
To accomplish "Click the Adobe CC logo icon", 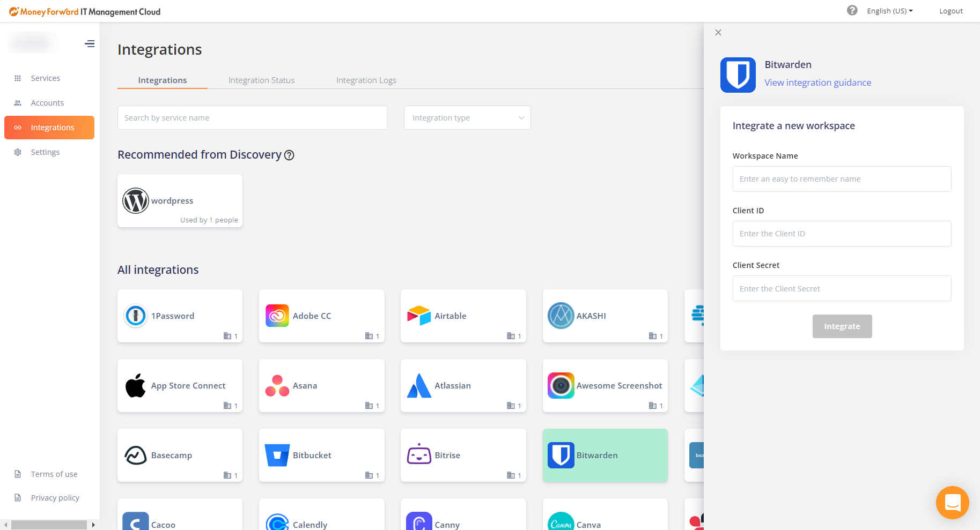I will click(277, 316).
